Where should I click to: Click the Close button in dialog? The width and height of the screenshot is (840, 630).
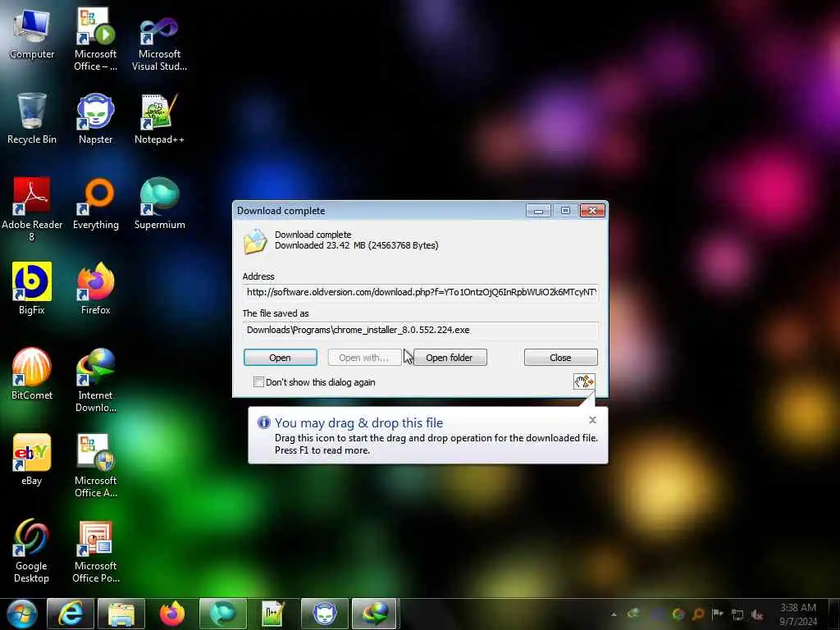pyautogui.click(x=560, y=358)
